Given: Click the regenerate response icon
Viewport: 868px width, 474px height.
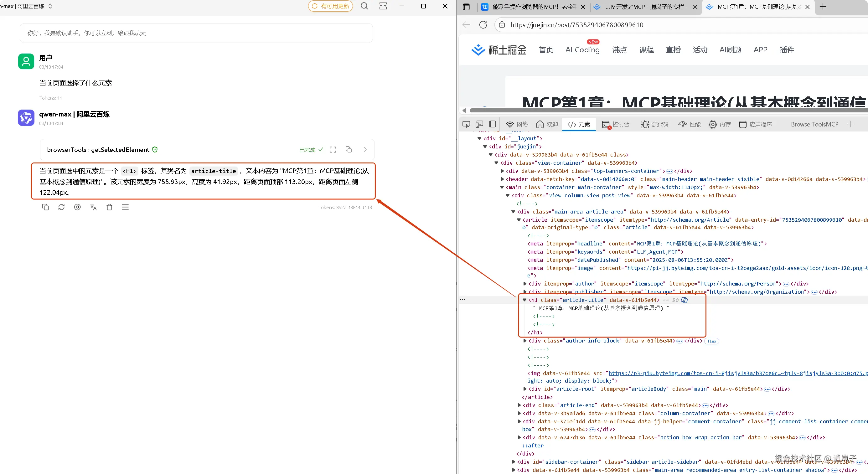Looking at the screenshot, I should [x=61, y=207].
